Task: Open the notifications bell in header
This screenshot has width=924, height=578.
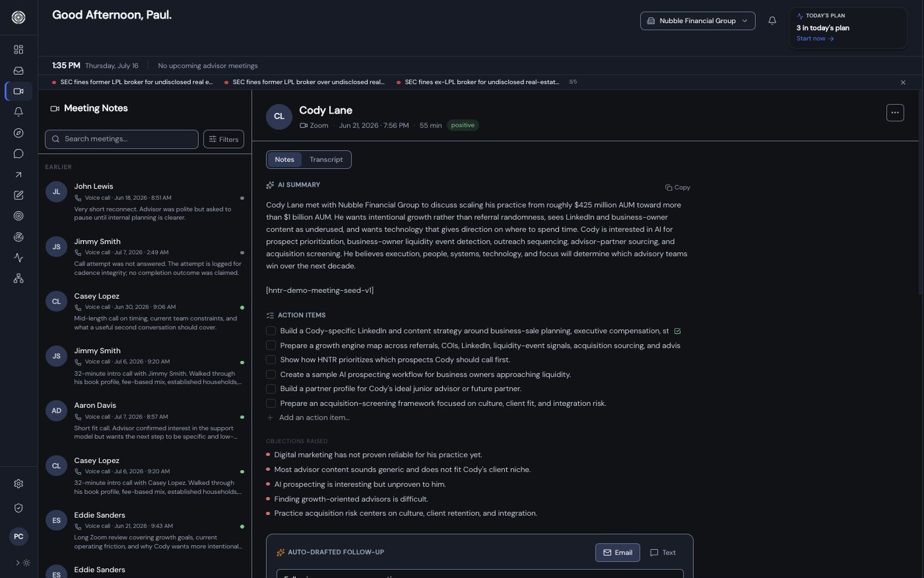Action: coord(772,21)
